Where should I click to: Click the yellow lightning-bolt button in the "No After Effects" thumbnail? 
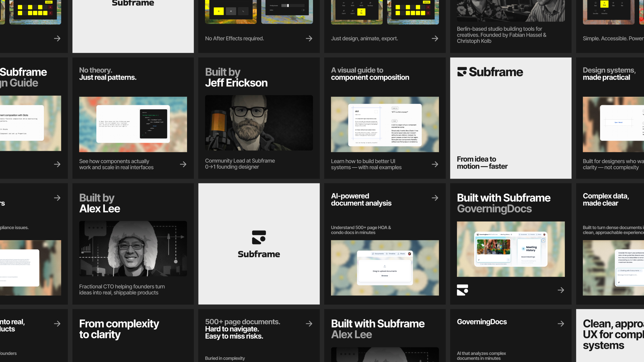pyautogui.click(x=219, y=11)
